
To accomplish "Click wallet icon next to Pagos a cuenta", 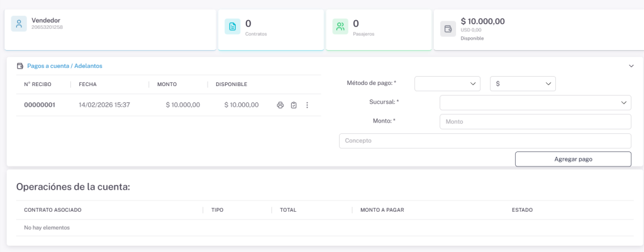I will coord(20,66).
